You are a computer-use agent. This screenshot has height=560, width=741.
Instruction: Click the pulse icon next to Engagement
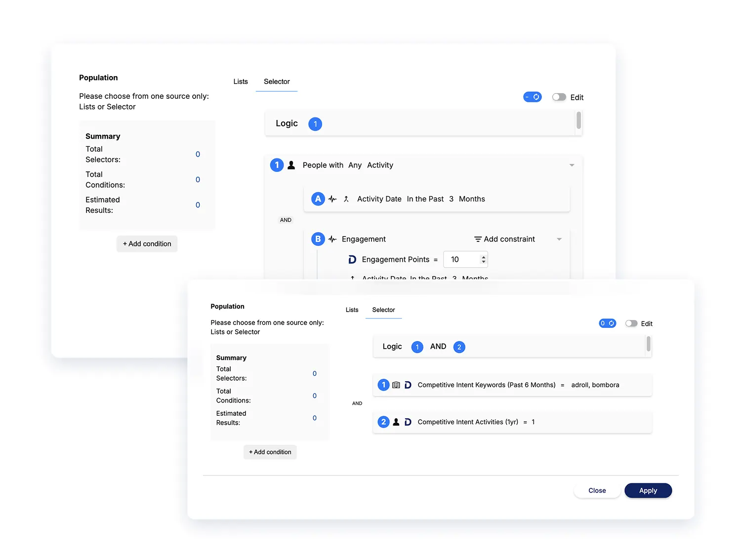[x=332, y=240]
